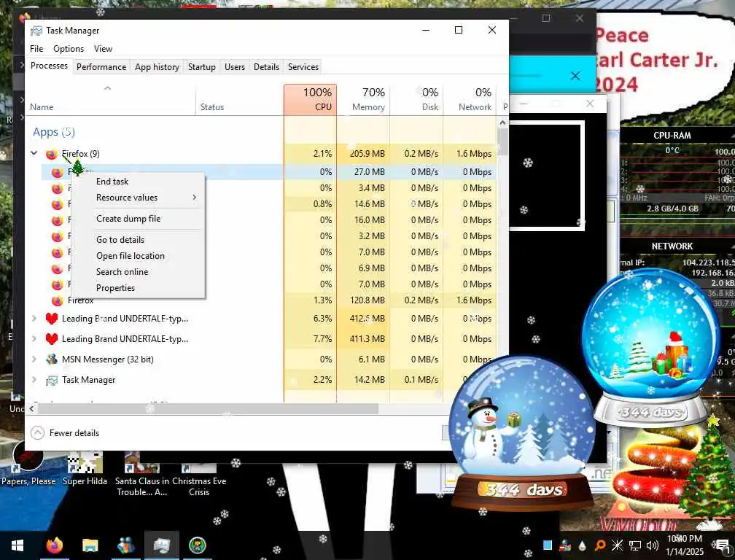Open the notification center icon
The height and width of the screenshot is (560, 735).
pos(723,545)
